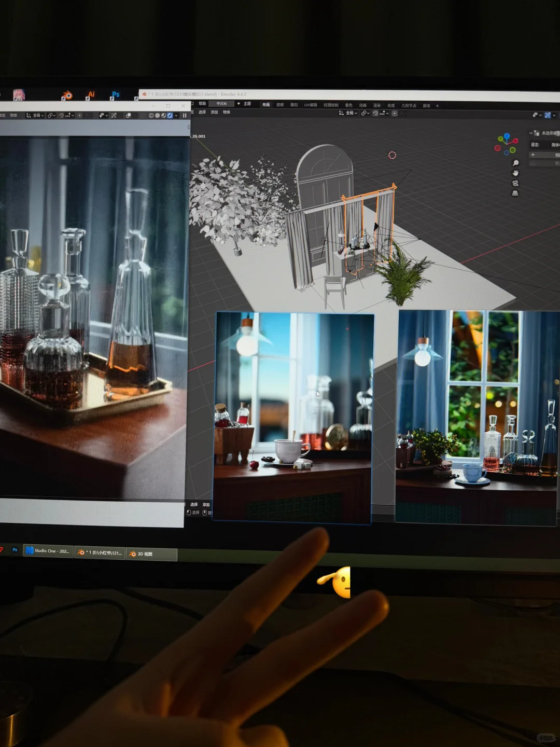Screen dimensions: 560x747
Task: Switch to 布局 layout workspace tab
Action: pyautogui.click(x=266, y=105)
